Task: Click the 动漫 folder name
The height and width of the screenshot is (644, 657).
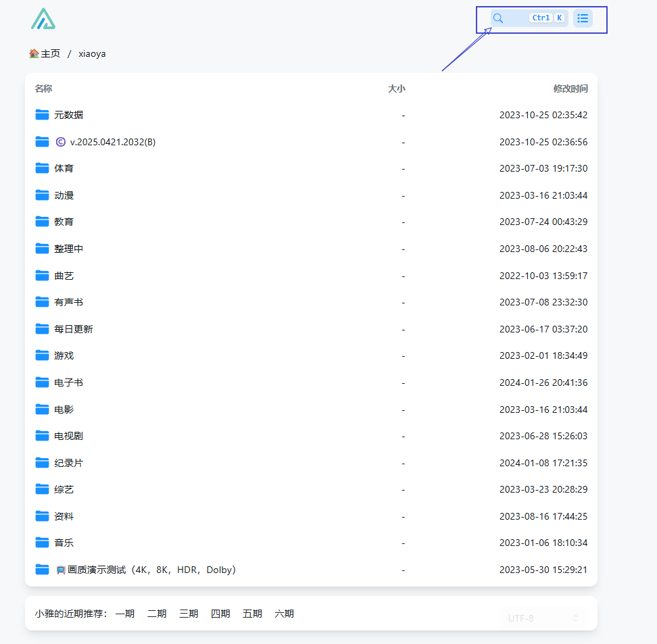Action: pos(64,195)
